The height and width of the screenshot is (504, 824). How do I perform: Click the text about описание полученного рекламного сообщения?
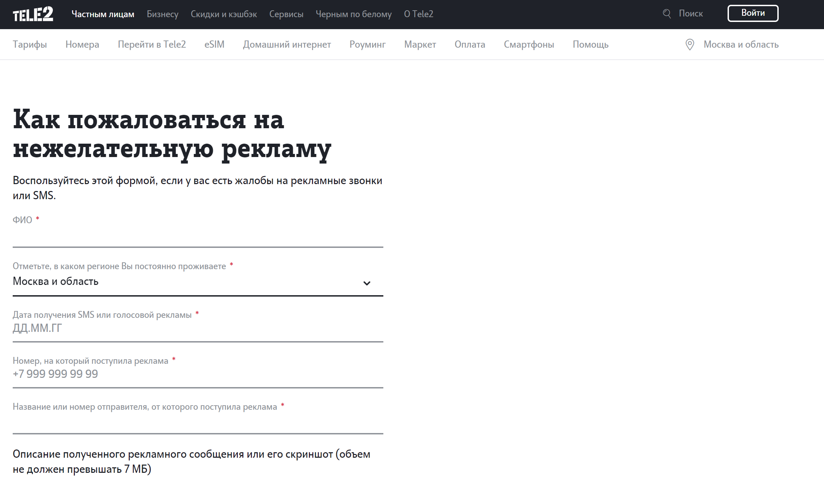click(192, 461)
